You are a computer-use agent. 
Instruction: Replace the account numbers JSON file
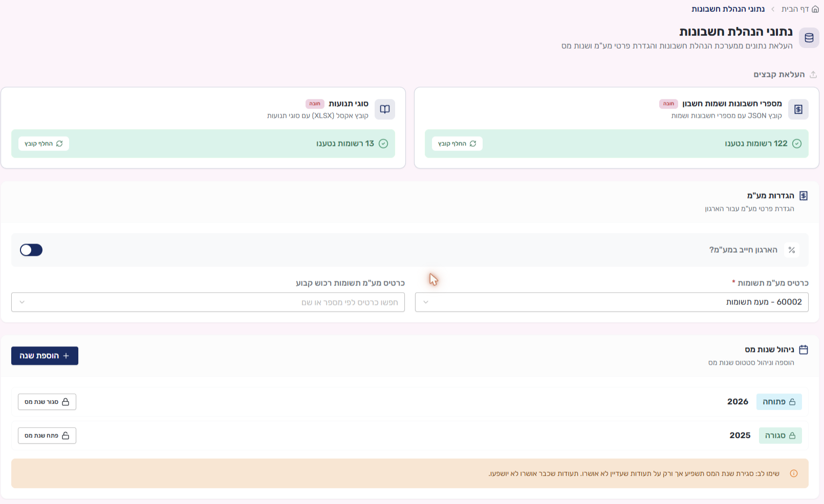click(457, 144)
